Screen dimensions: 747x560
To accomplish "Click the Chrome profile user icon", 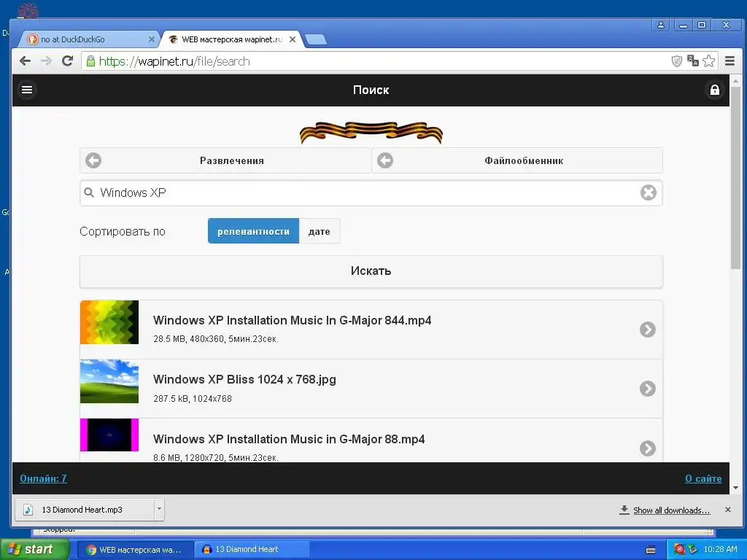I will (x=661, y=25).
